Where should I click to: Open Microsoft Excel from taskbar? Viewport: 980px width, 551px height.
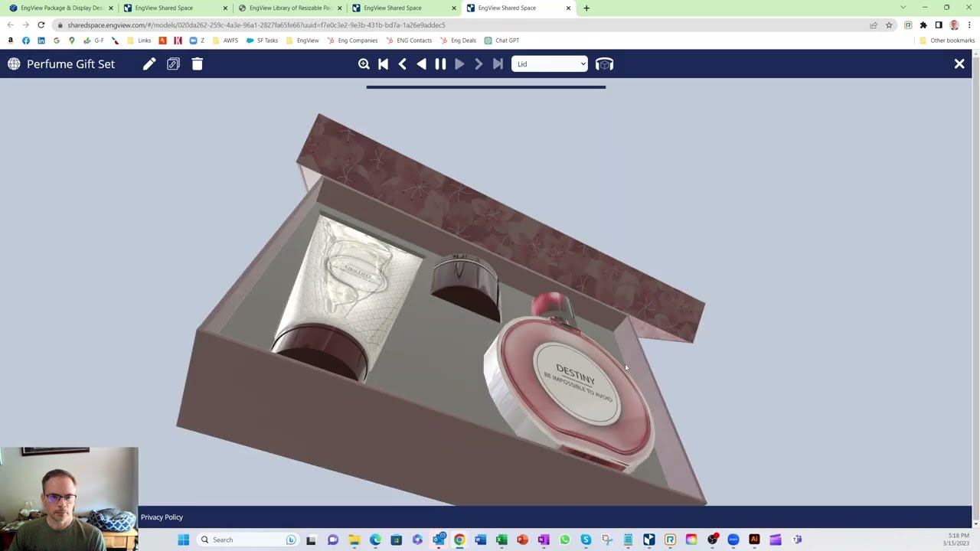(x=501, y=540)
